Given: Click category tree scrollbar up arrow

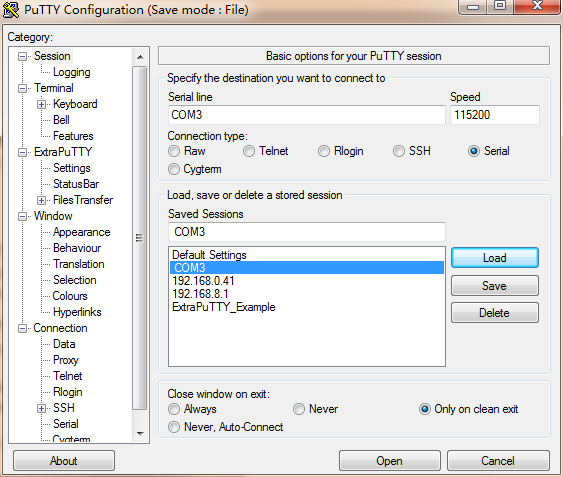Looking at the screenshot, I should coord(140,57).
